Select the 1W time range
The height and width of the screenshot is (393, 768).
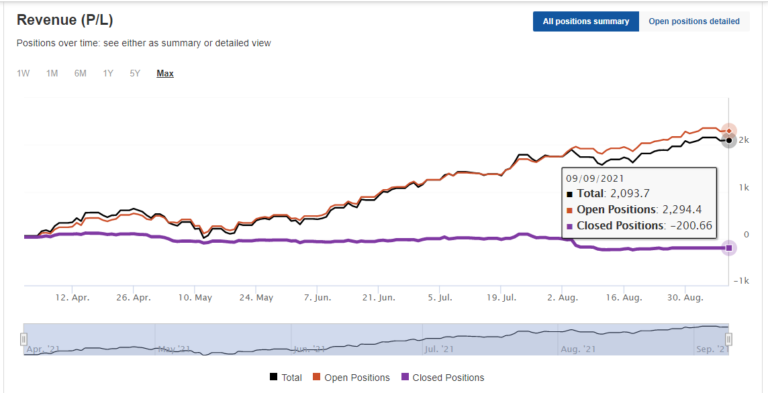pyautogui.click(x=23, y=74)
